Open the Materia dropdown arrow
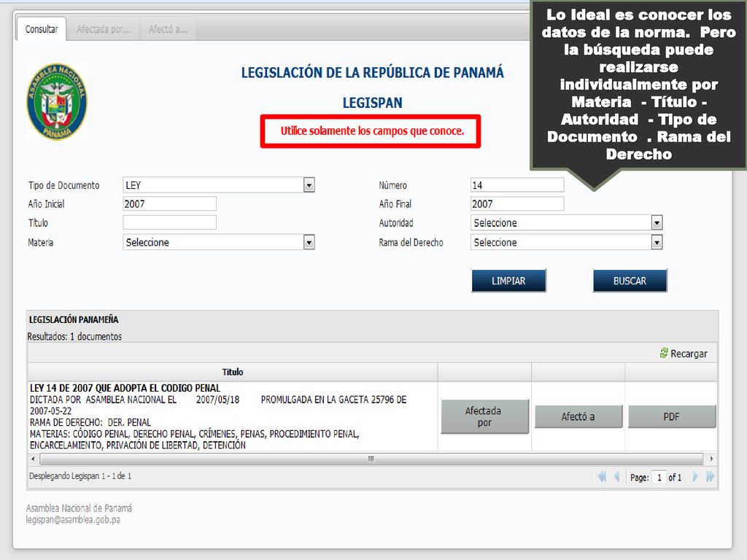 tap(309, 242)
